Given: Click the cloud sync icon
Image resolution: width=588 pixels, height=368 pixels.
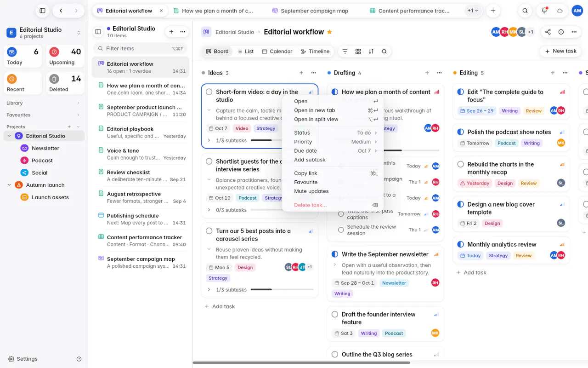Looking at the screenshot, I should tap(560, 11).
